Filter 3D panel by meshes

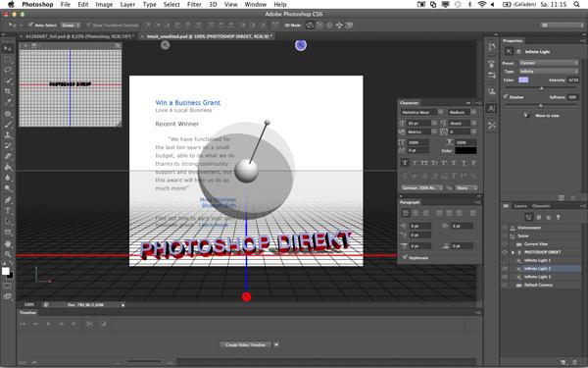tap(539, 217)
